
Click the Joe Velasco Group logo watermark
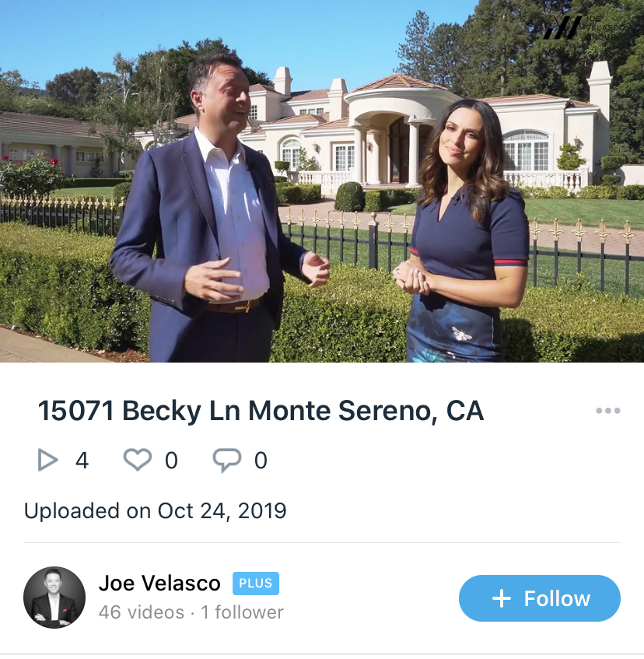584,27
